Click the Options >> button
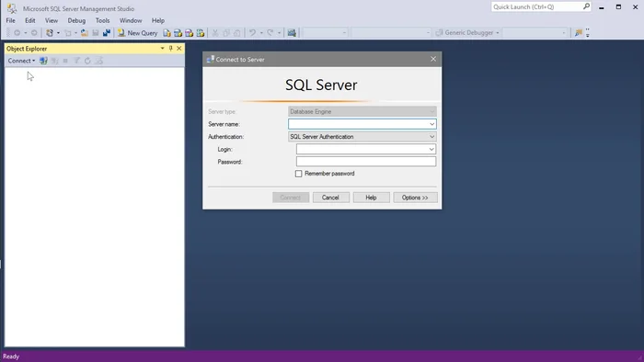 coord(415,198)
